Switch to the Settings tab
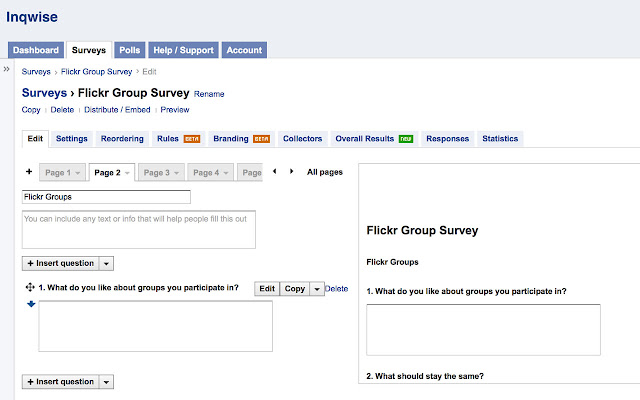The width and height of the screenshot is (640, 400). pyautogui.click(x=71, y=138)
